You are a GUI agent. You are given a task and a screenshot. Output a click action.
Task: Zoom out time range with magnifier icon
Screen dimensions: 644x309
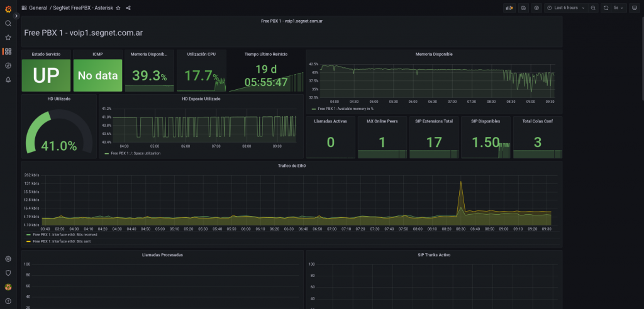pyautogui.click(x=594, y=8)
